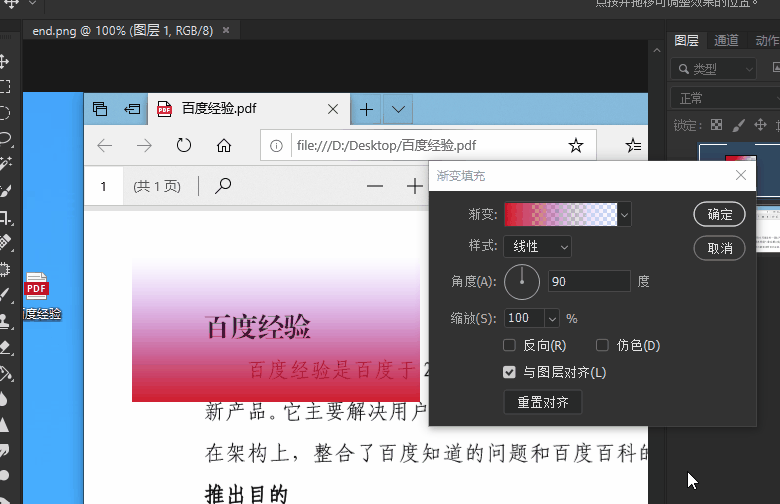Select the Magic Wand tool

pos(5,163)
